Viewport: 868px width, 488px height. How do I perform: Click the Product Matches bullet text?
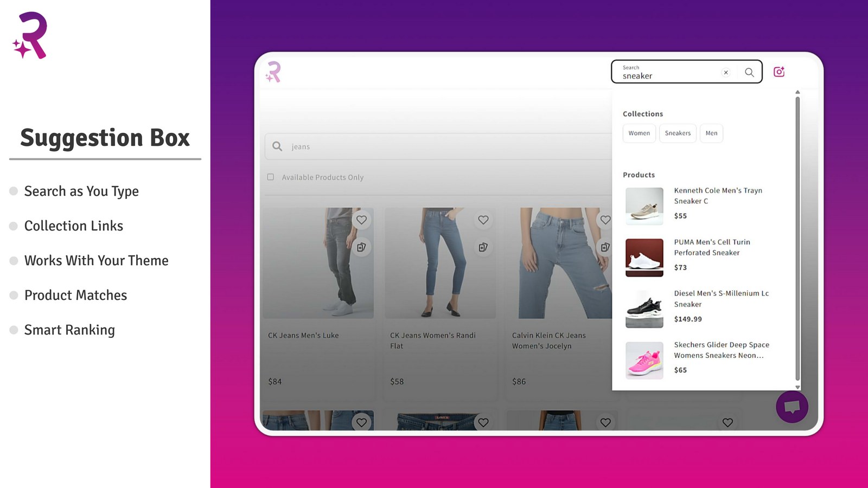76,295
